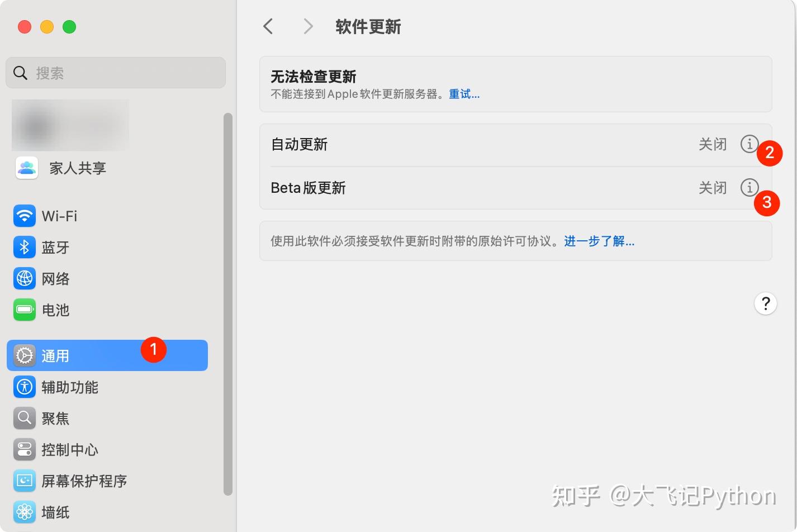Click the 无法检查更新 heading
The width and height of the screenshot is (797, 532).
pos(314,77)
